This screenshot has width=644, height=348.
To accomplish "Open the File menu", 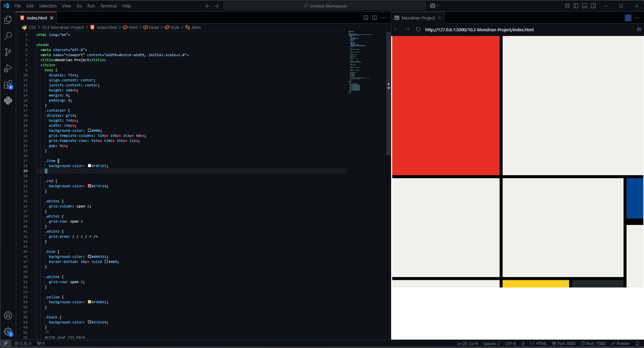I will point(18,5).
